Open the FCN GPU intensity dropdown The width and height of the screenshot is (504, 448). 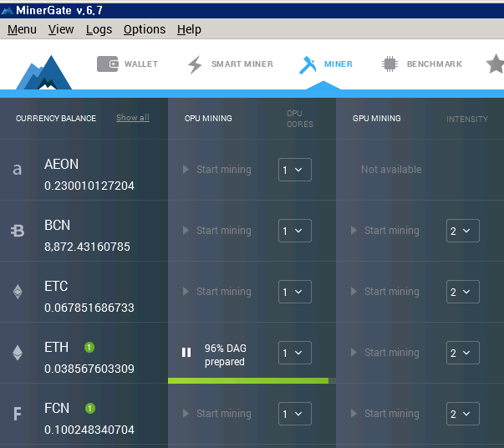coord(463,414)
